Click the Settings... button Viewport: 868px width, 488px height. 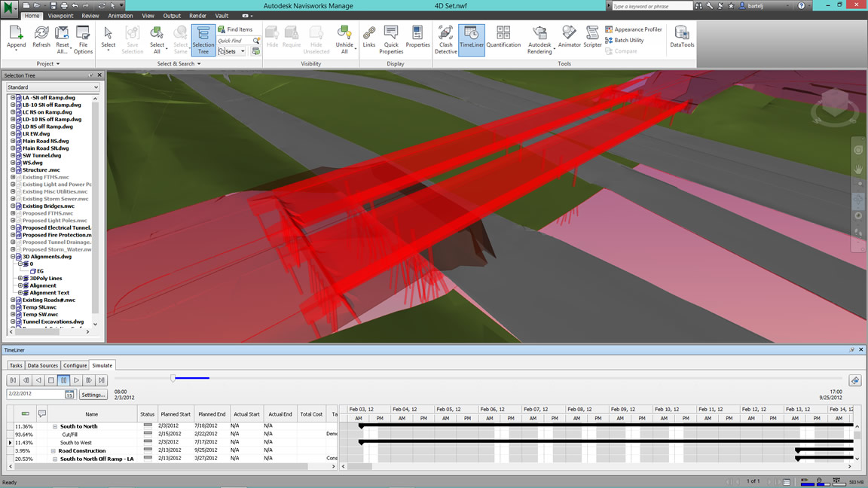pyautogui.click(x=93, y=395)
